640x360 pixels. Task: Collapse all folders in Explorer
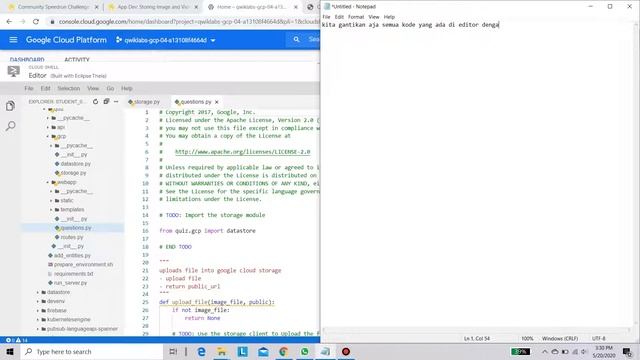(106, 101)
